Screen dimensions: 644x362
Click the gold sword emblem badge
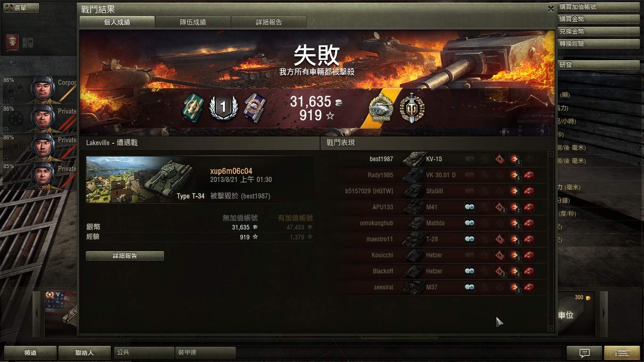pos(412,109)
